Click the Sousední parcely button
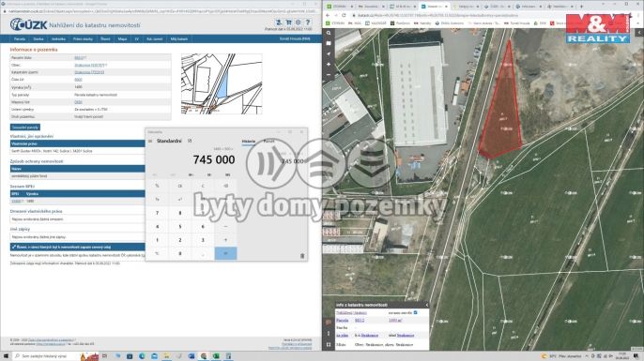The width and height of the screenshot is (644, 361). pyautogui.click(x=25, y=128)
